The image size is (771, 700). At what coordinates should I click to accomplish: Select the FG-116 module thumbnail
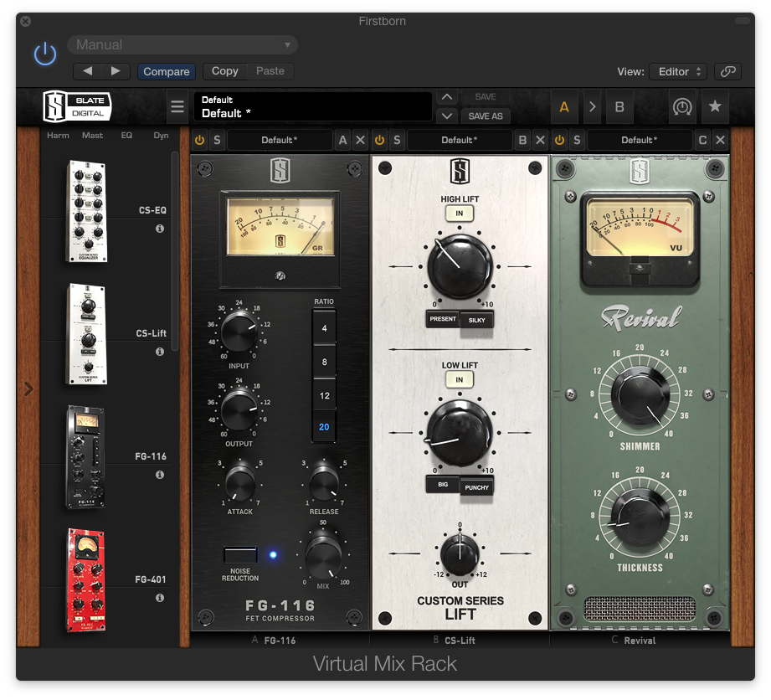pos(85,457)
